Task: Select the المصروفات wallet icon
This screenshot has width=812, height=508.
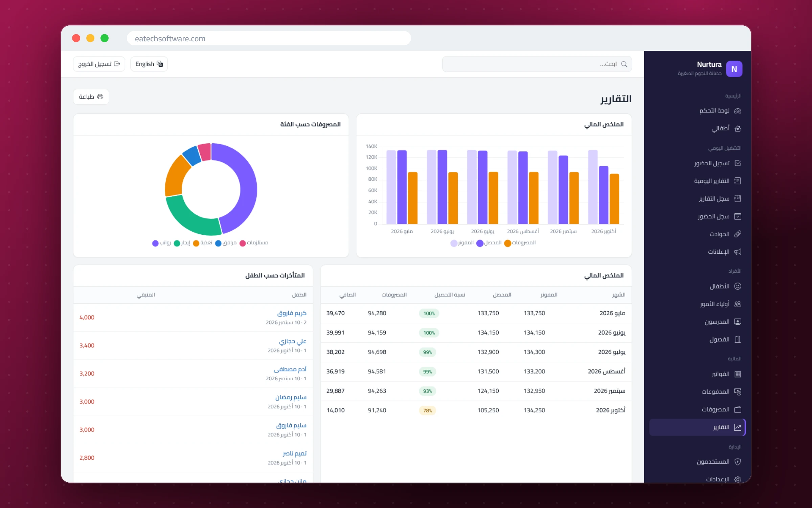Action: [x=738, y=409]
